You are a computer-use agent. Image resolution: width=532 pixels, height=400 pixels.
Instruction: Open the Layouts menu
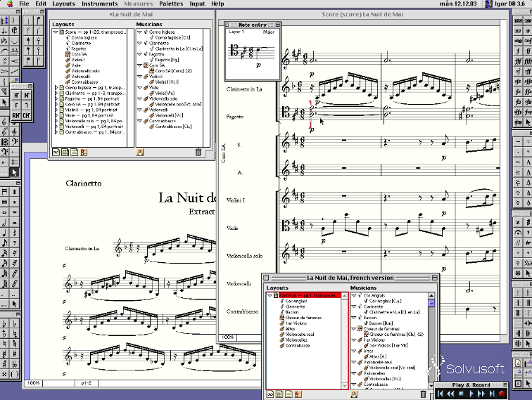pyautogui.click(x=63, y=4)
